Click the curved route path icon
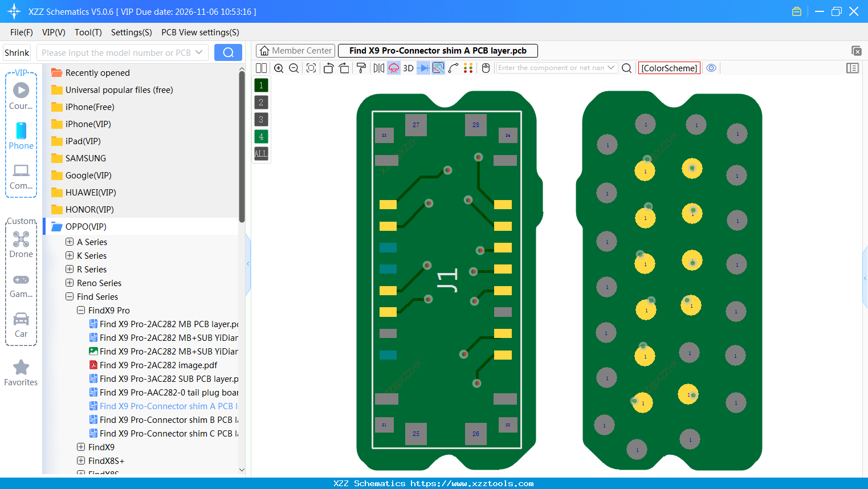 pos(454,68)
